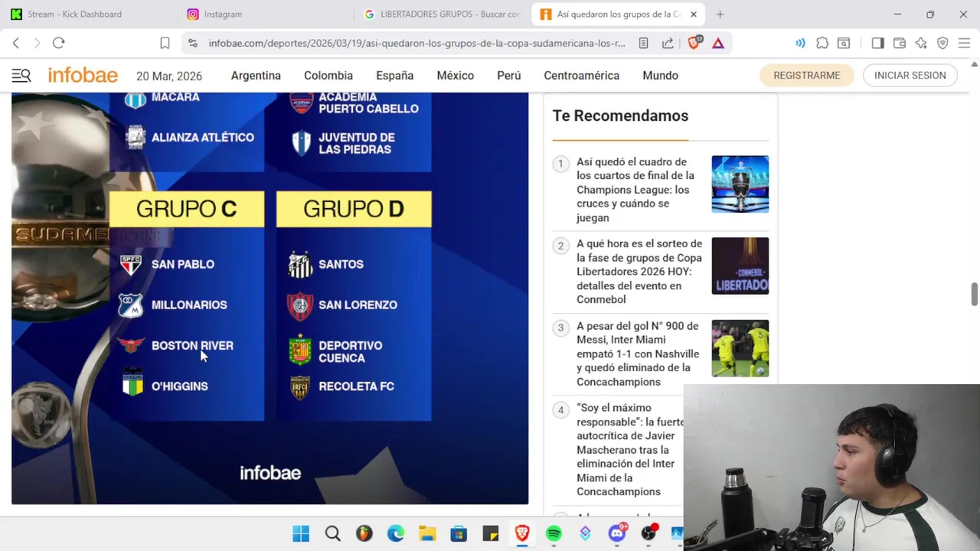Screen dimensions: 980x551
Task: Launch FL Studio from taskbar
Action: 364,533
